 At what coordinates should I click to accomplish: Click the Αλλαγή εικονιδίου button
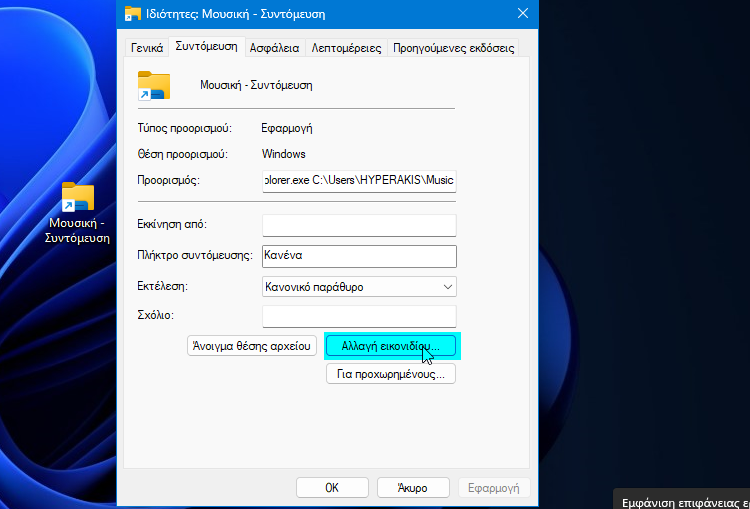point(391,346)
